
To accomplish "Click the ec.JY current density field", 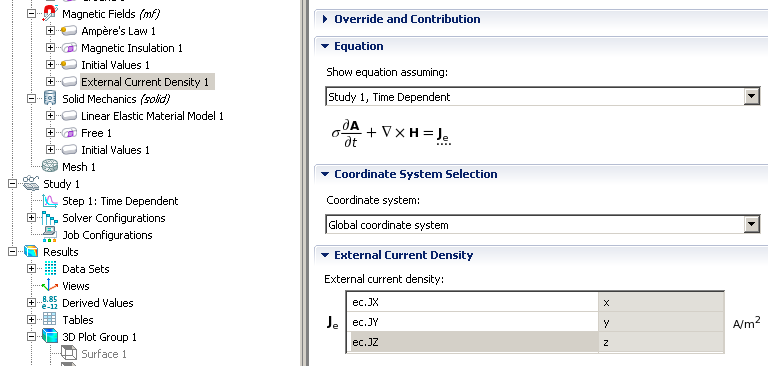I will [472, 322].
